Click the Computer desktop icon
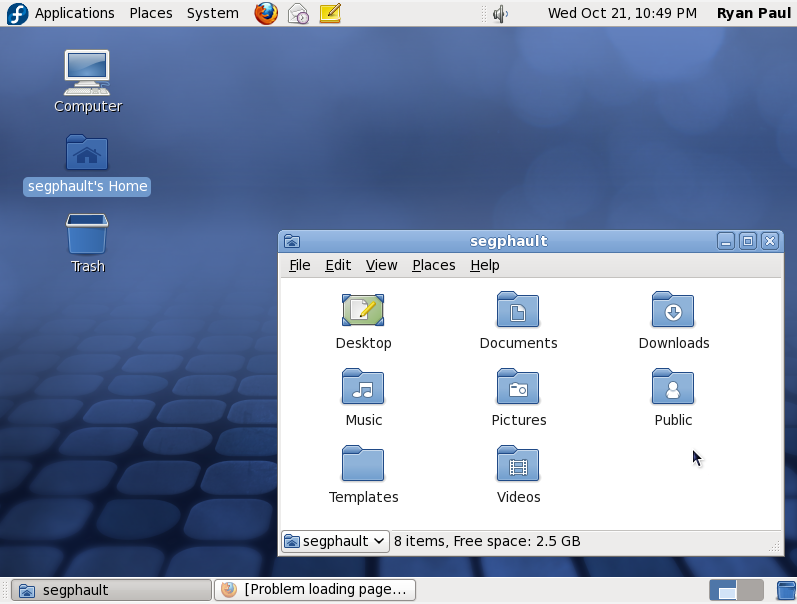The image size is (797, 604). 87,73
